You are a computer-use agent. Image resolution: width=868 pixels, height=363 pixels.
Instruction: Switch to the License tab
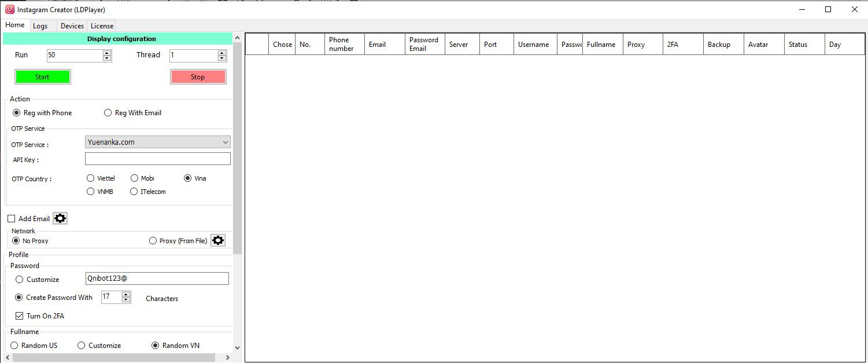coord(102,26)
